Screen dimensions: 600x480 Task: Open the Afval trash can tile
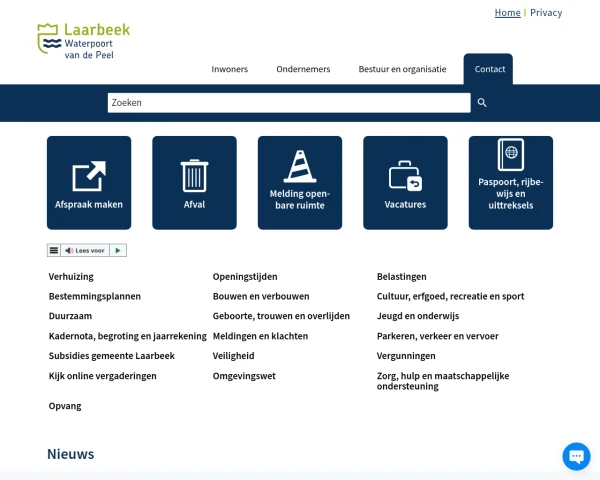pyautogui.click(x=194, y=183)
